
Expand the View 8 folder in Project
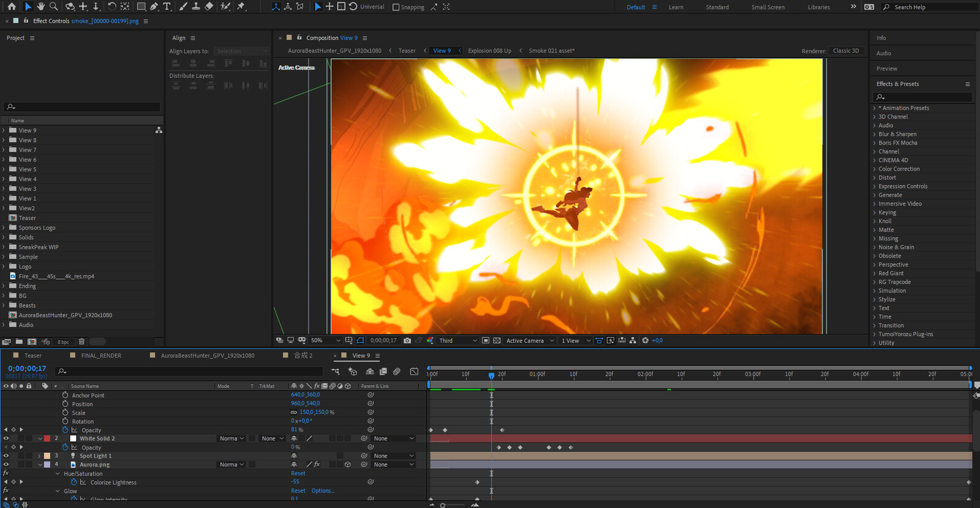tap(4, 140)
